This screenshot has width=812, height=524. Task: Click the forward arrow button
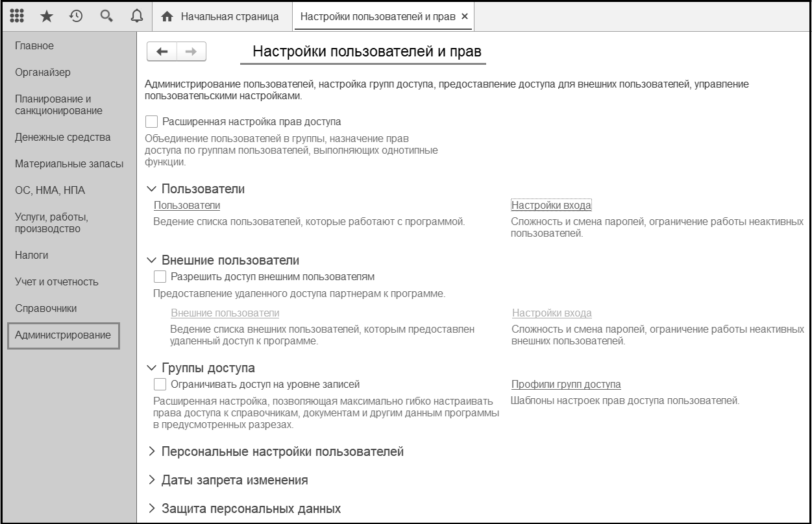(191, 52)
